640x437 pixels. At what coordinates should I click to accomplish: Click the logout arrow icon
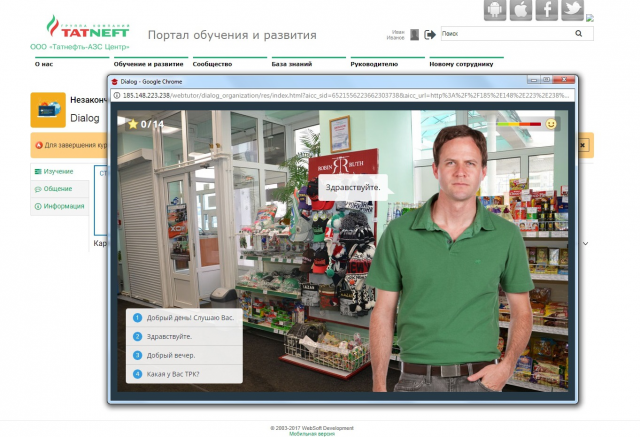tap(430, 35)
